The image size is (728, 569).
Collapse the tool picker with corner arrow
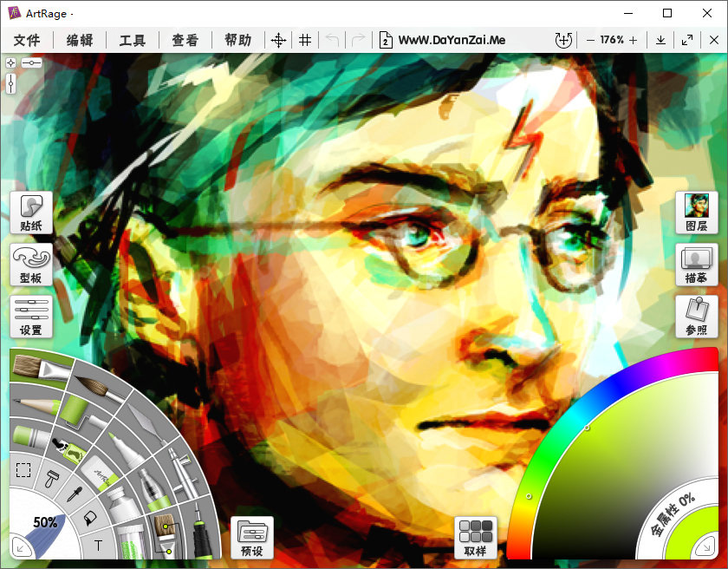pyautogui.click(x=21, y=548)
